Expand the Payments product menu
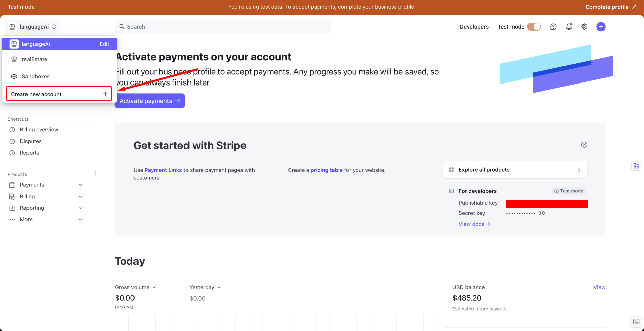This screenshot has height=331, width=644. point(80,185)
